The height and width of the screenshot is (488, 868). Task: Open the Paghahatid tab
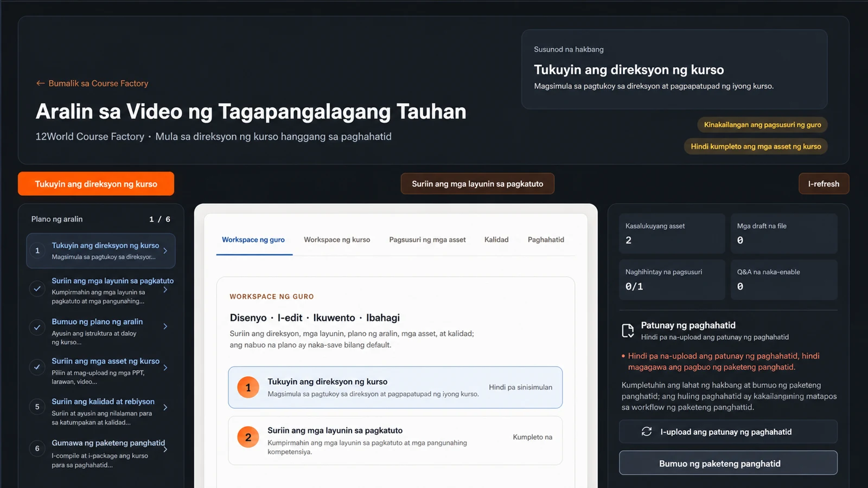[x=546, y=240]
